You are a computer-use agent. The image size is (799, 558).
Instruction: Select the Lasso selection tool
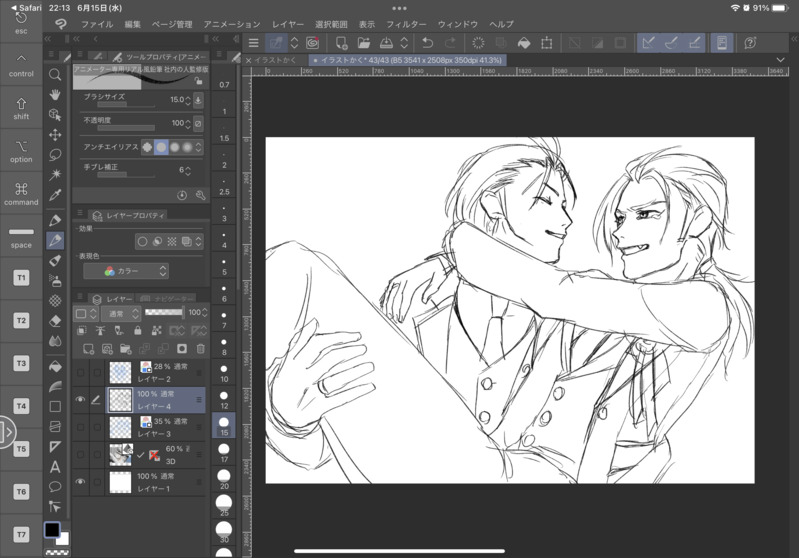(55, 154)
